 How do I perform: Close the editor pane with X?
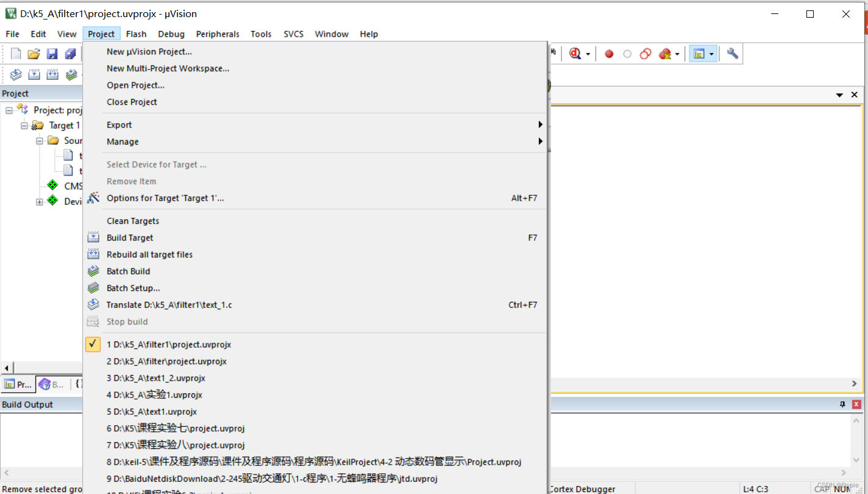click(855, 95)
